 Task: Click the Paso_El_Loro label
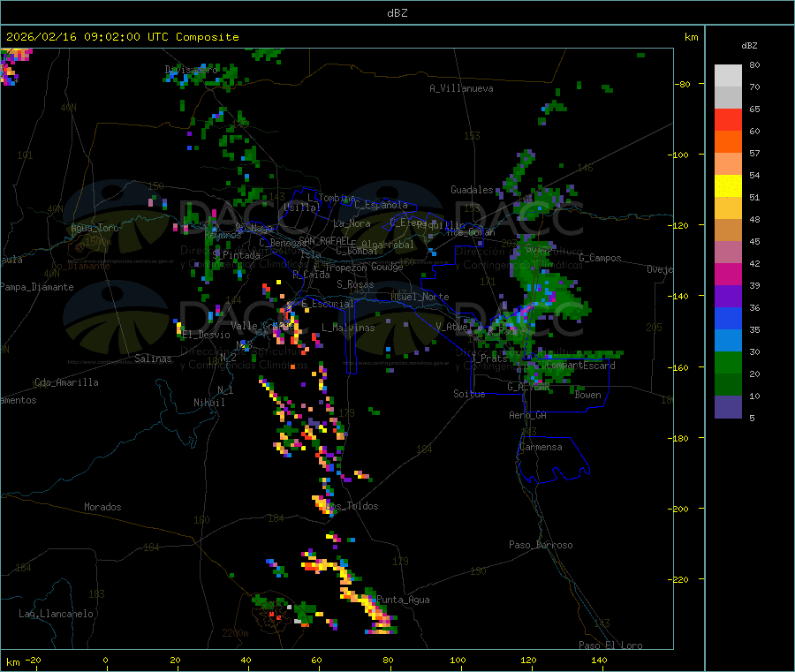(610, 646)
